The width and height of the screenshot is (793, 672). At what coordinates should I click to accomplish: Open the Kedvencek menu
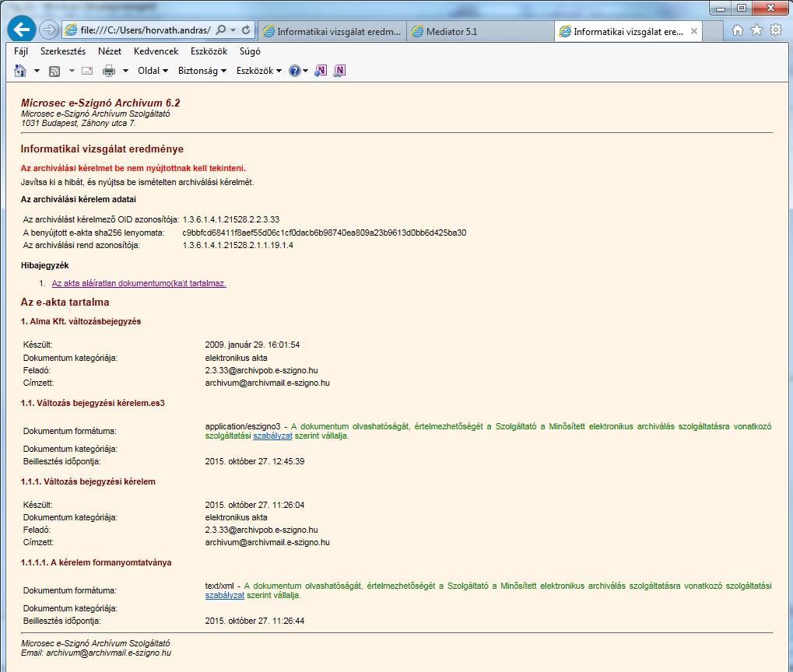pyautogui.click(x=156, y=51)
